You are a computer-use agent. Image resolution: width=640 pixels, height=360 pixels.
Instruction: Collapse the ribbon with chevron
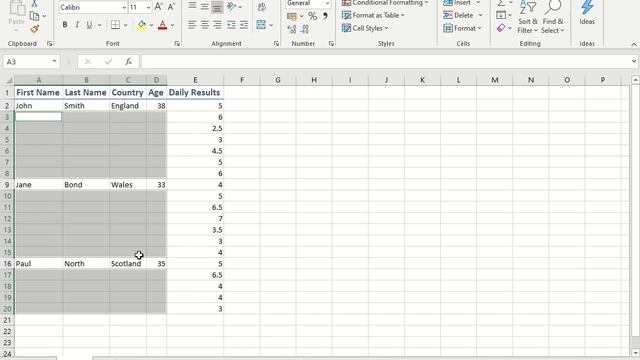click(633, 44)
